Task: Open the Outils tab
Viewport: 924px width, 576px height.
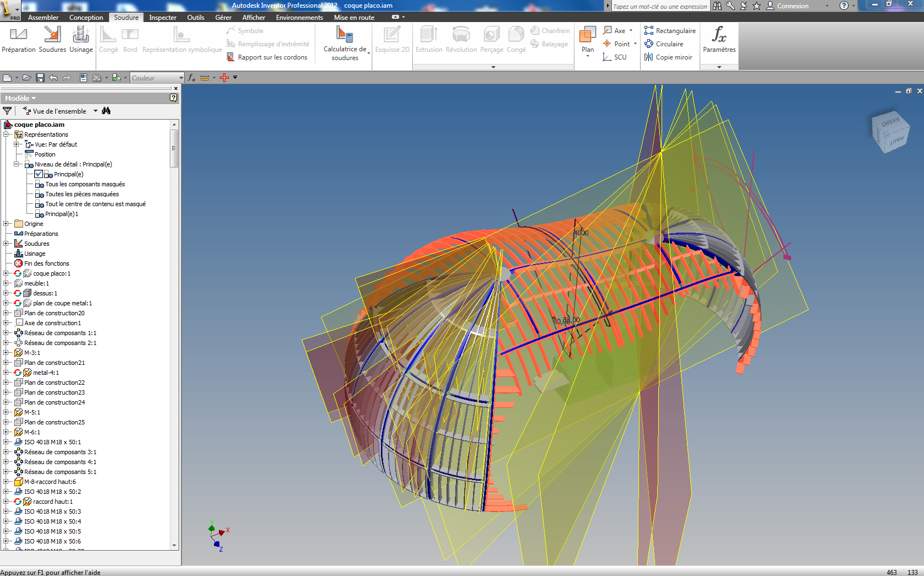Action: pyautogui.click(x=196, y=18)
